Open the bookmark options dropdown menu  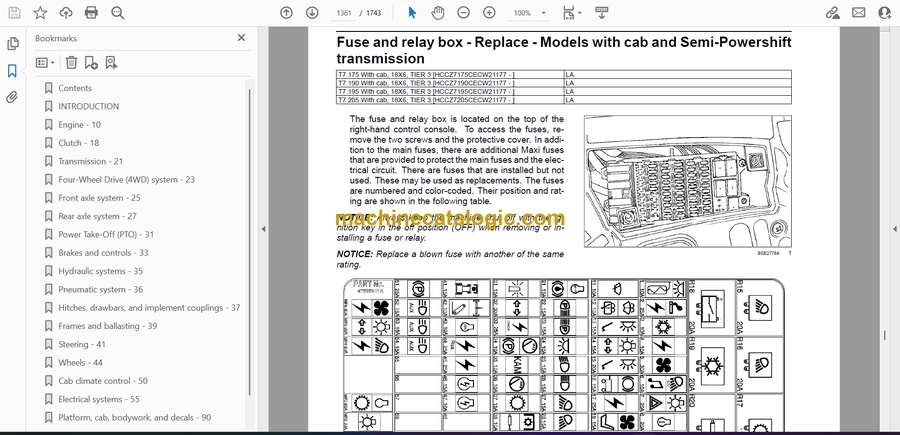click(x=45, y=63)
